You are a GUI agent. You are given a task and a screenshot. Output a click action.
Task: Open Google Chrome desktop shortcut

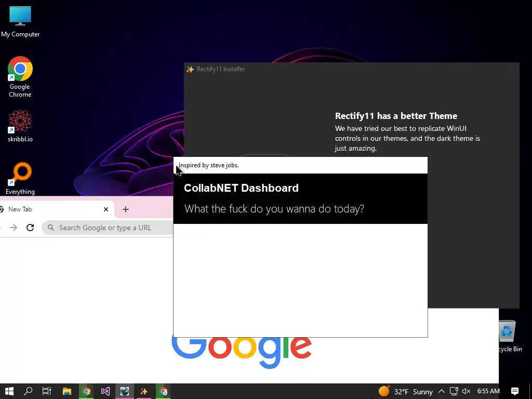(x=20, y=77)
